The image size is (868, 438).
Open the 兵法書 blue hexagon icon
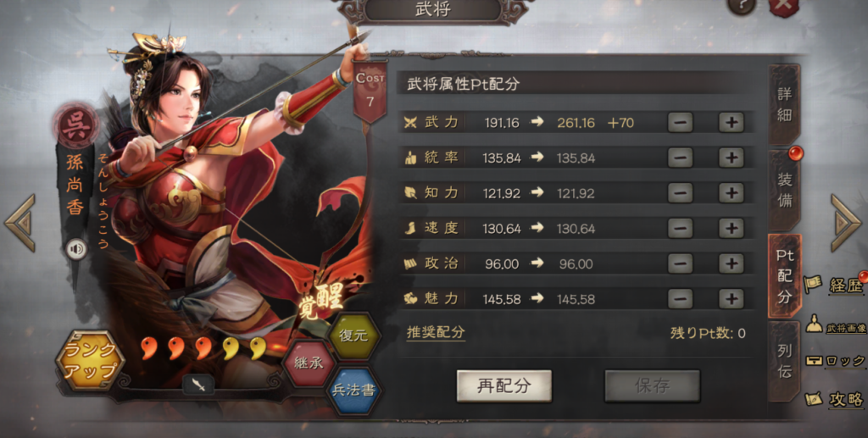point(354,391)
